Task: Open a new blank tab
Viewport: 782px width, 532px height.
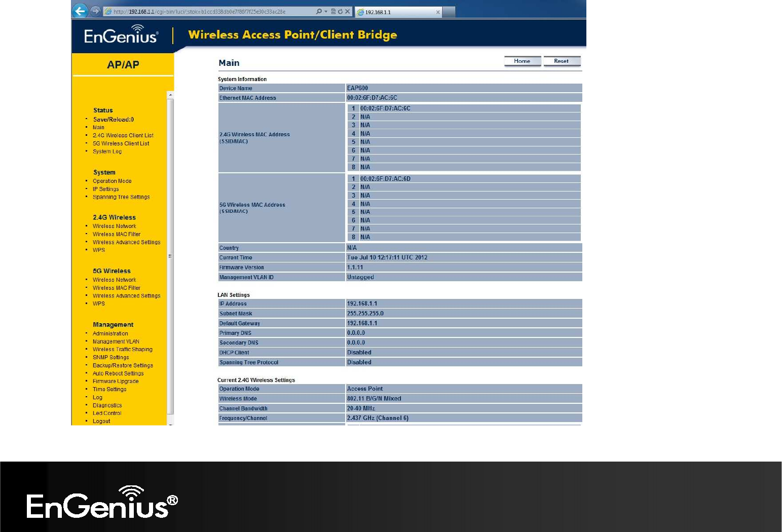Action: pos(449,12)
